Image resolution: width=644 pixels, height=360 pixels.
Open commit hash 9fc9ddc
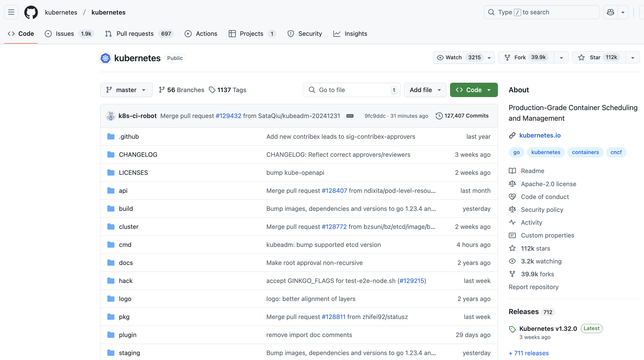click(375, 116)
